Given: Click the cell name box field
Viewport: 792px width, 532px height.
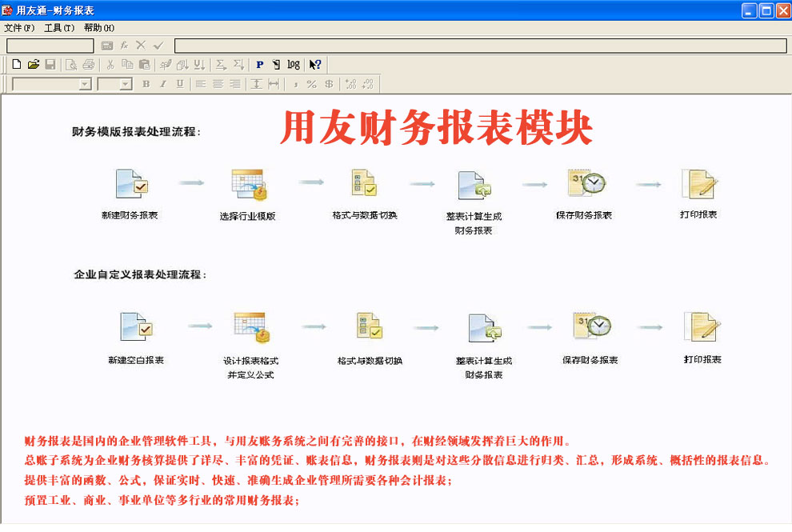Looking at the screenshot, I should click(50, 46).
